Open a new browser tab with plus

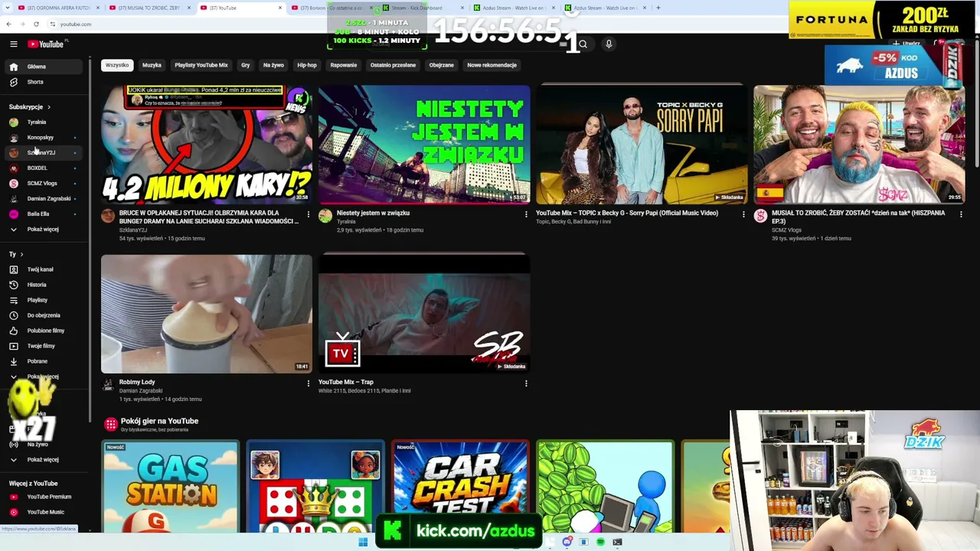(658, 8)
